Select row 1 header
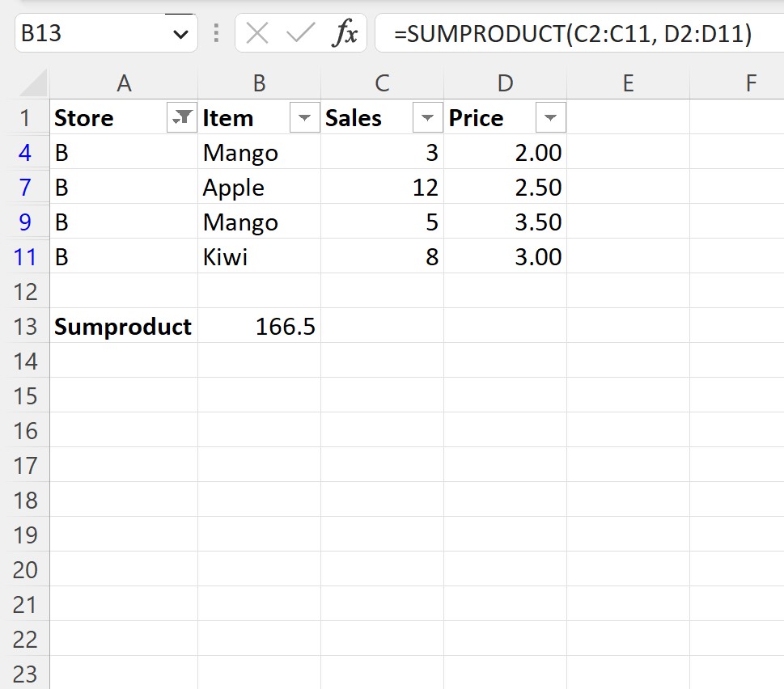 (x=25, y=118)
